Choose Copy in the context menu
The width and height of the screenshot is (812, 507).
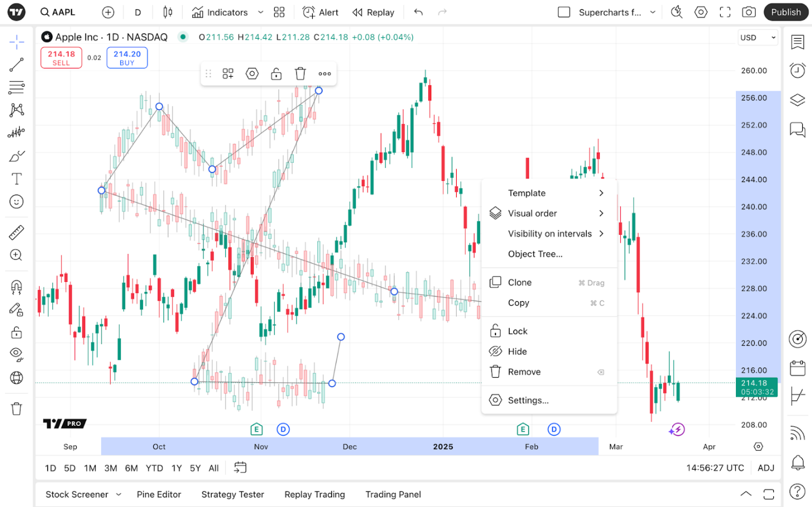point(549,303)
